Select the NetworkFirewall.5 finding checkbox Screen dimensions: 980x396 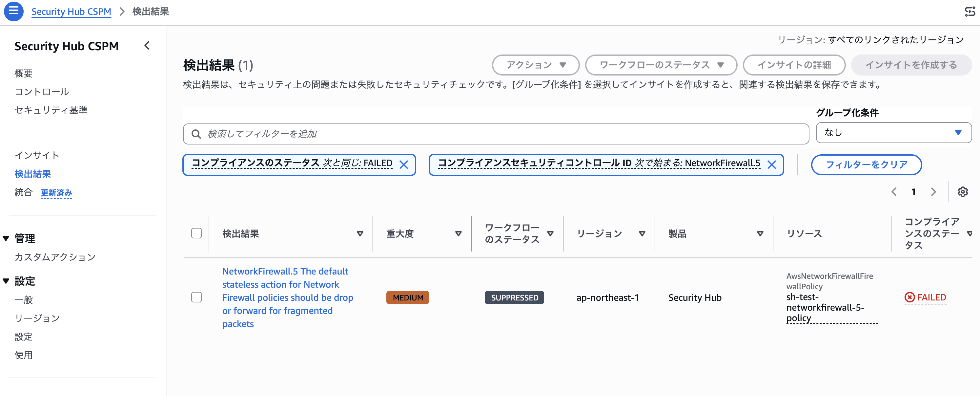click(196, 297)
